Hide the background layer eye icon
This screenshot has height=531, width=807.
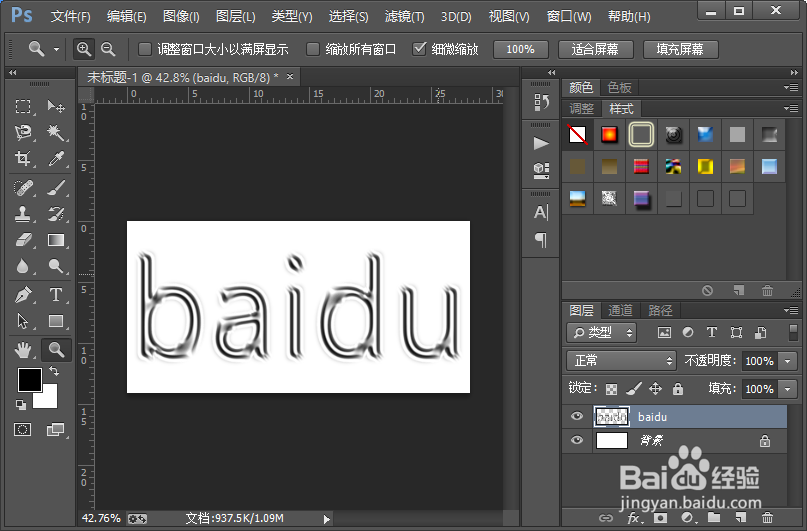point(577,440)
